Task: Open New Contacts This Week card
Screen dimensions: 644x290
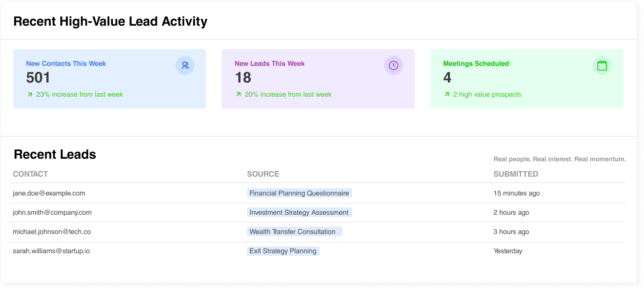Action: coord(66,64)
